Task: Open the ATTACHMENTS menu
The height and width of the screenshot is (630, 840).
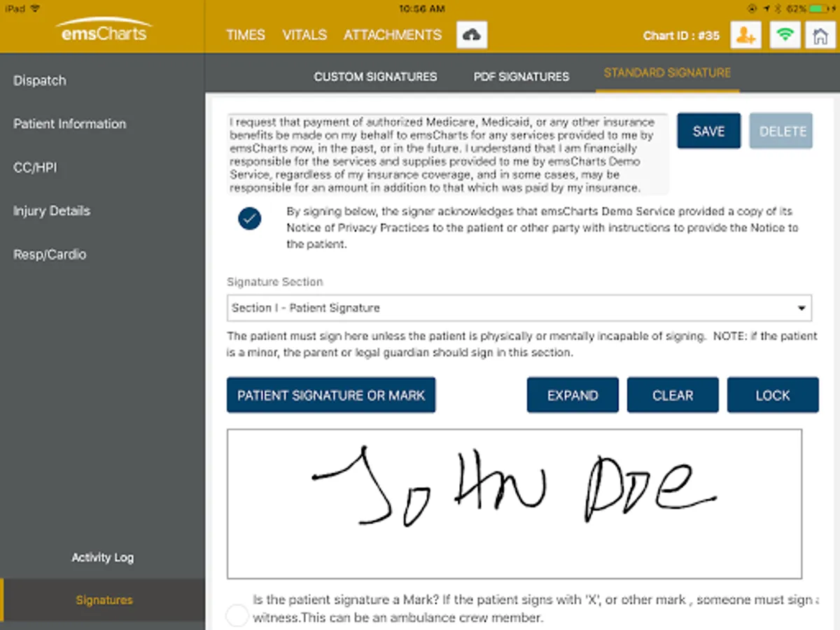Action: 393,35
